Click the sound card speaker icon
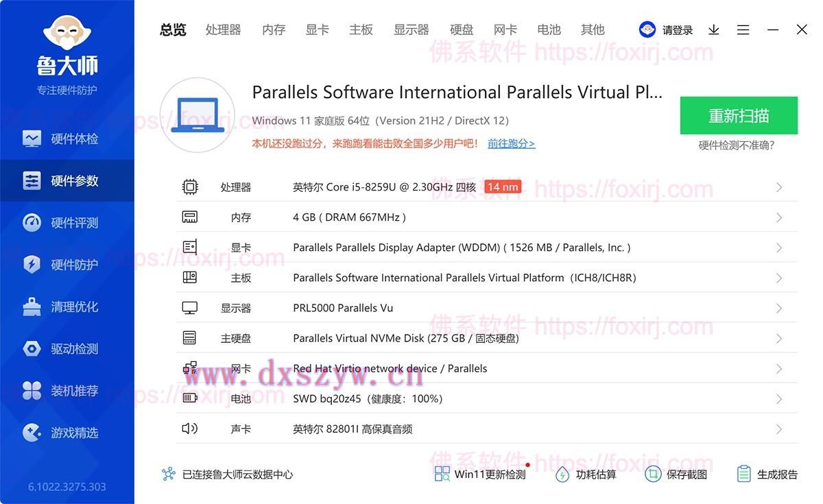Viewport: 823px width, 504px height. [x=190, y=429]
